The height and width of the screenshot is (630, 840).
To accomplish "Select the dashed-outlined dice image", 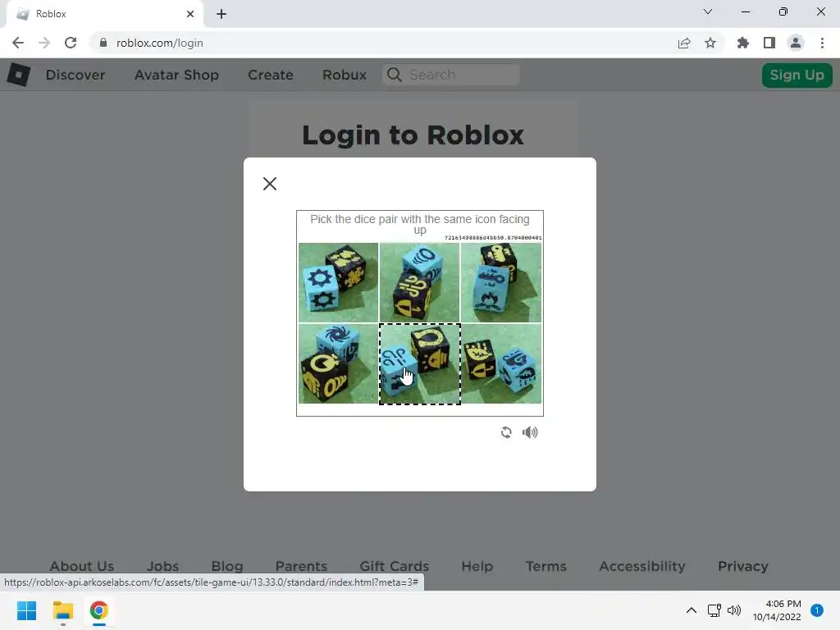I will coord(419,363).
